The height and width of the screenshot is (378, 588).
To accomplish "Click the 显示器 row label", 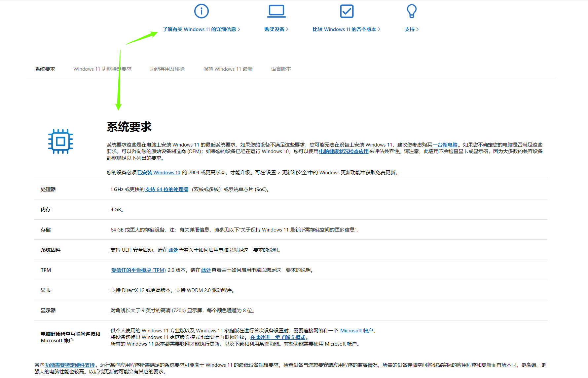I will click(x=48, y=311).
